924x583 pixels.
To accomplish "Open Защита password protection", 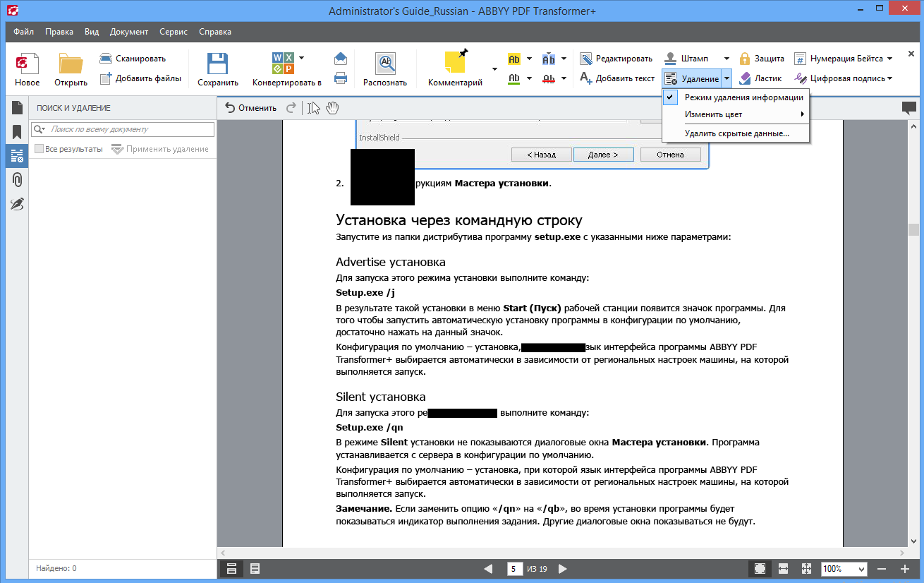I will coord(761,59).
